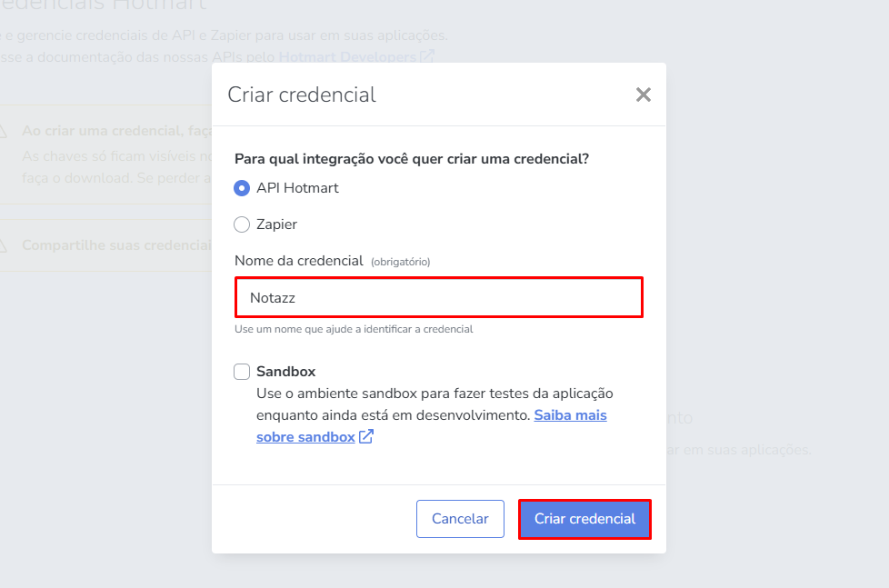Click the blue Criar credencial button
The width and height of the screenshot is (889, 588).
tap(584, 519)
